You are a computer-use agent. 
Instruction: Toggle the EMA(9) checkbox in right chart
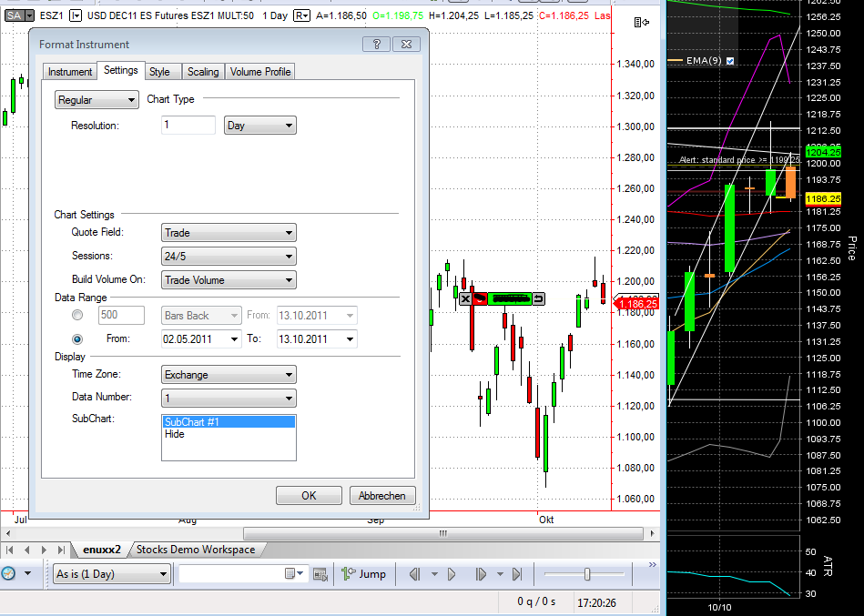730,61
